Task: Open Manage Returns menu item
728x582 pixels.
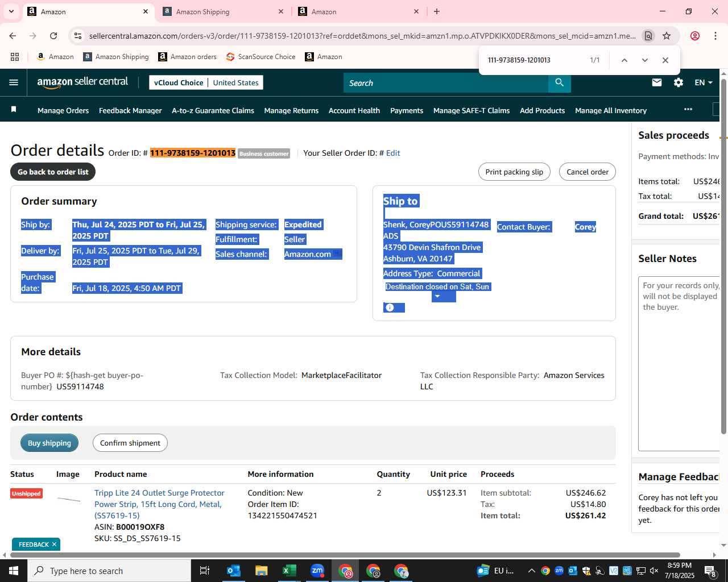Action: [291, 110]
